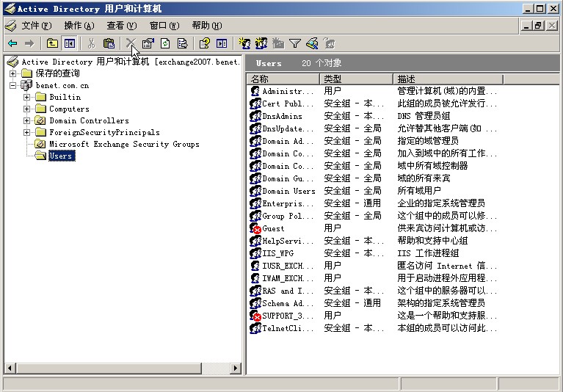Create new user with single-person icon

coord(244,44)
